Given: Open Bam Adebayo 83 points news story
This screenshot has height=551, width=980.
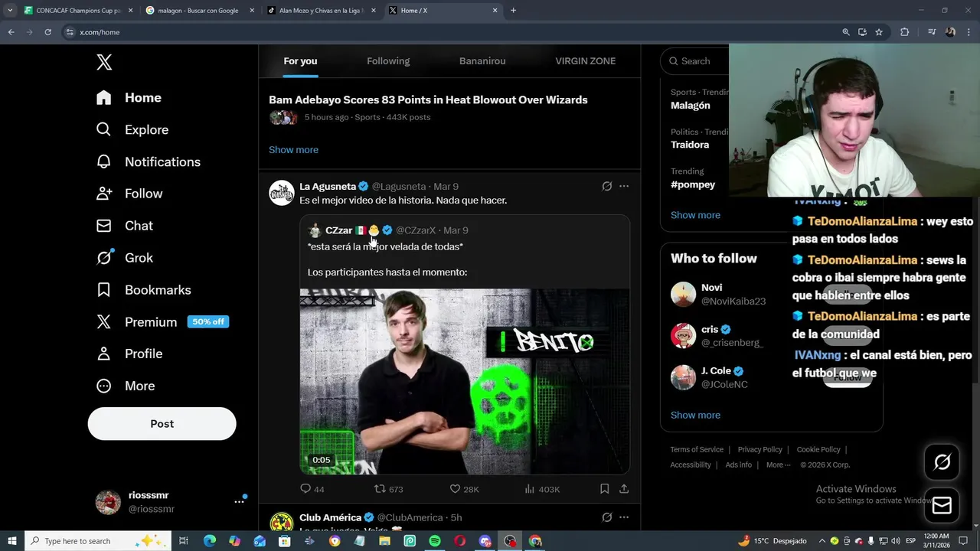Looking at the screenshot, I should click(x=428, y=100).
